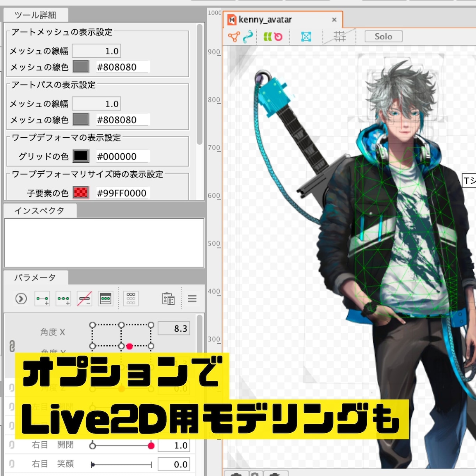Open the parameter panel hamburger menu

click(x=192, y=299)
